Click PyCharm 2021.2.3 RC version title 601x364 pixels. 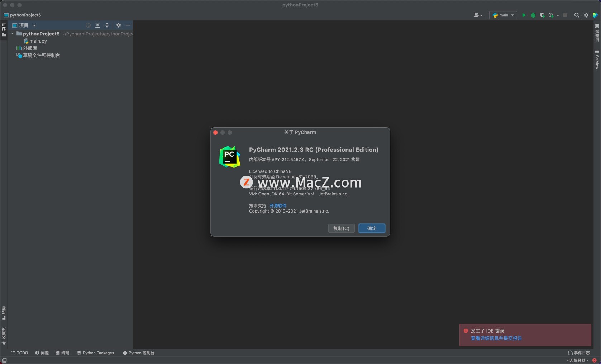coord(314,150)
